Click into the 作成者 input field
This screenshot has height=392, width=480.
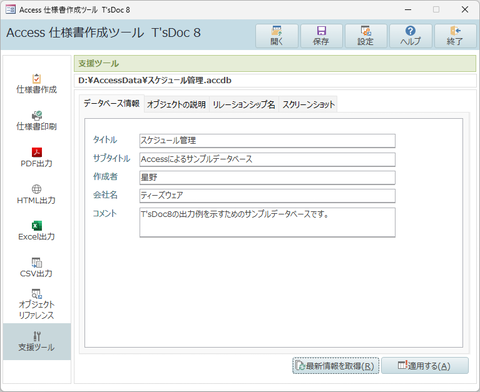[x=267, y=177]
